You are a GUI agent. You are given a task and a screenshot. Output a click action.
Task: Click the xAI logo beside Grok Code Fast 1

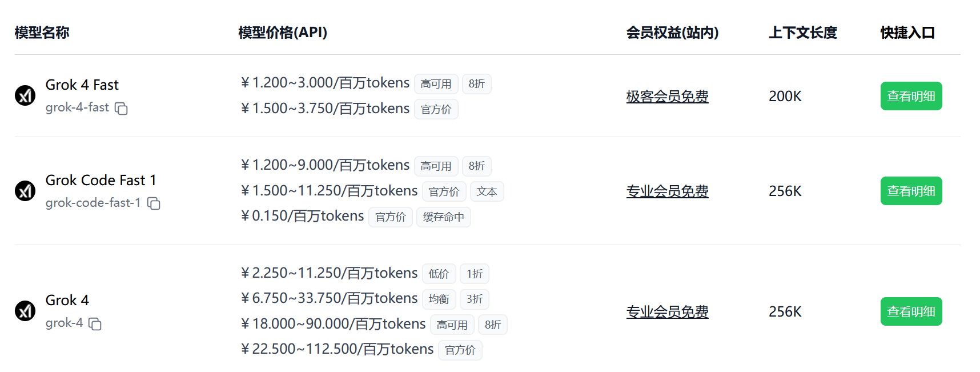coord(25,191)
